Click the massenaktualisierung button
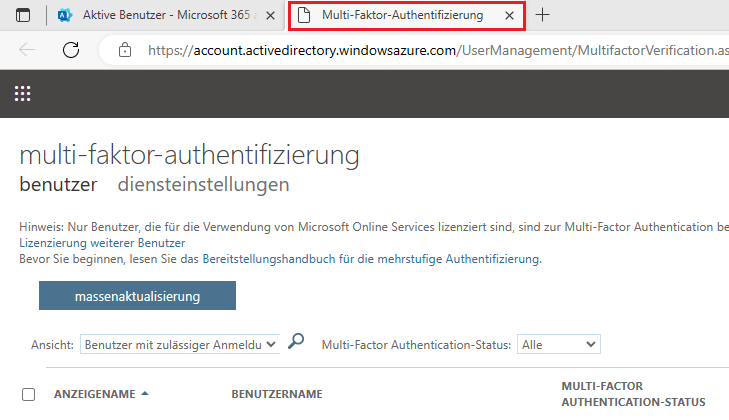Screen dimensions: 729x420 tap(137, 296)
